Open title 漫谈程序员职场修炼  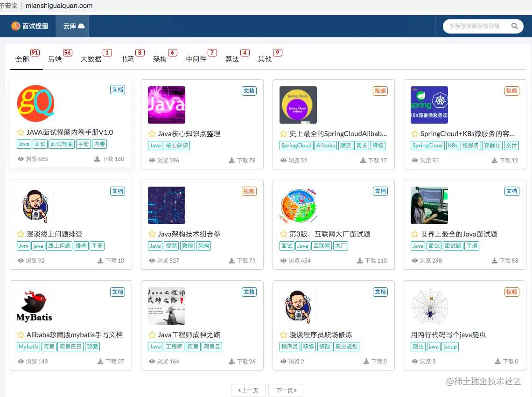321,335
